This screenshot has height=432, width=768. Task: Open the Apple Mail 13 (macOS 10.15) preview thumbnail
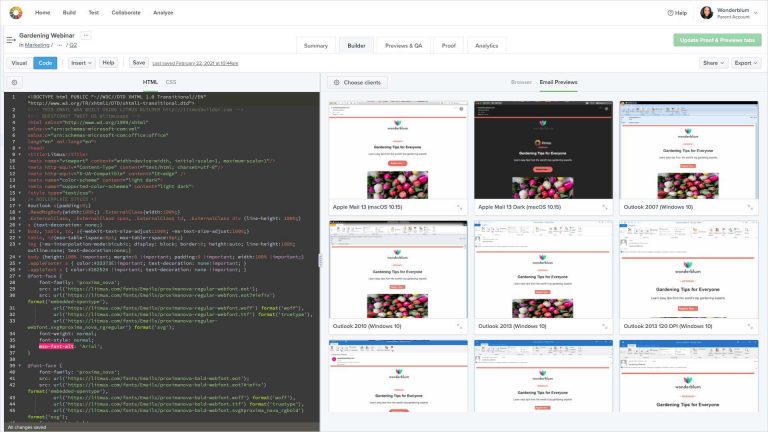click(398, 150)
